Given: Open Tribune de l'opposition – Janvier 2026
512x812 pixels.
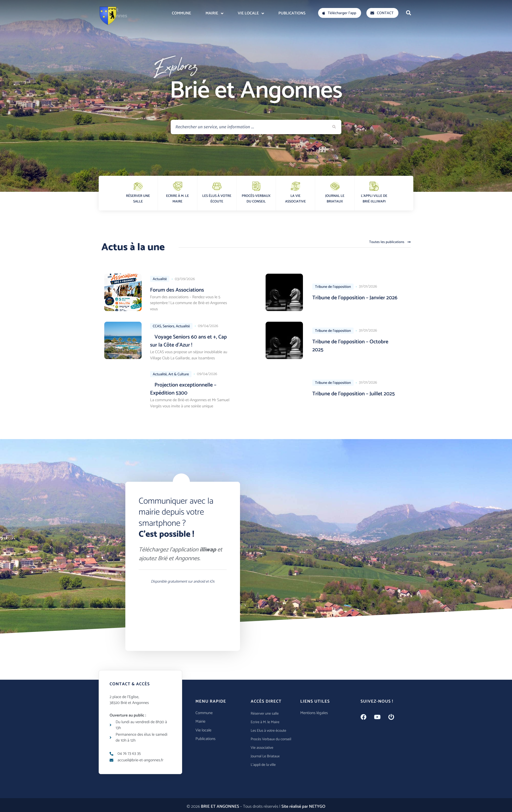Looking at the screenshot, I should click(355, 297).
